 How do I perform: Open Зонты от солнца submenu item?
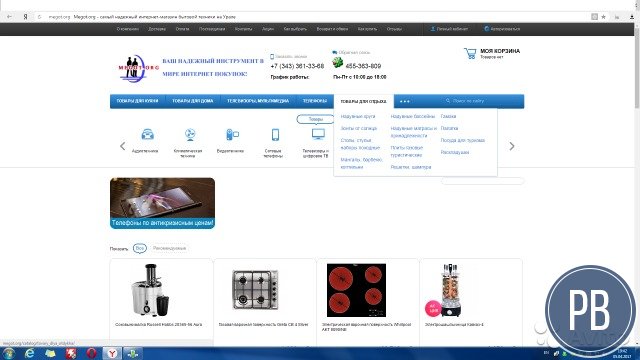pos(359,129)
